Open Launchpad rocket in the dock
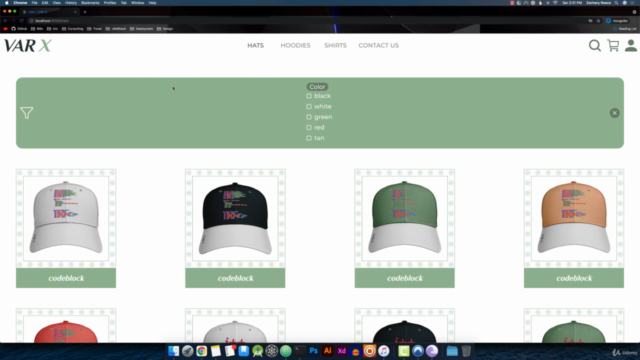The height and width of the screenshot is (360, 640). click(188, 351)
